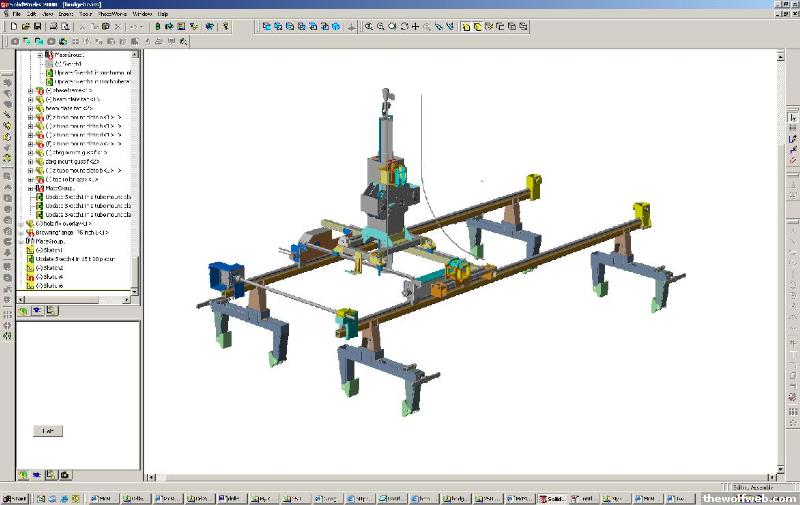Screen dimensions: 800x505
Task: Expand the lowest MateGroup node in tree
Action: 22,241
